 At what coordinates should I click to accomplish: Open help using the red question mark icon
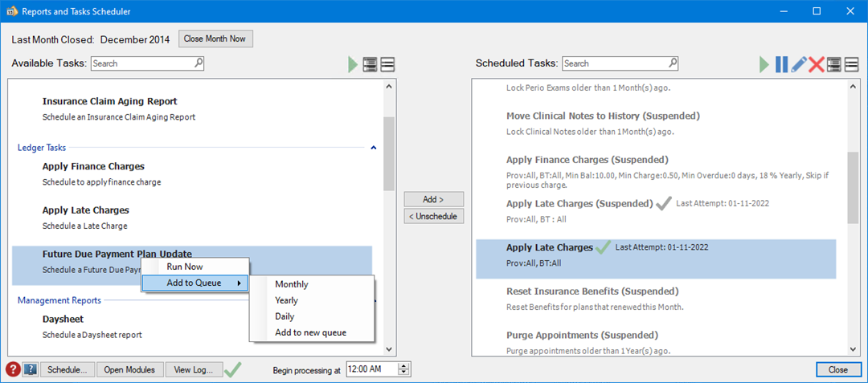click(x=13, y=369)
